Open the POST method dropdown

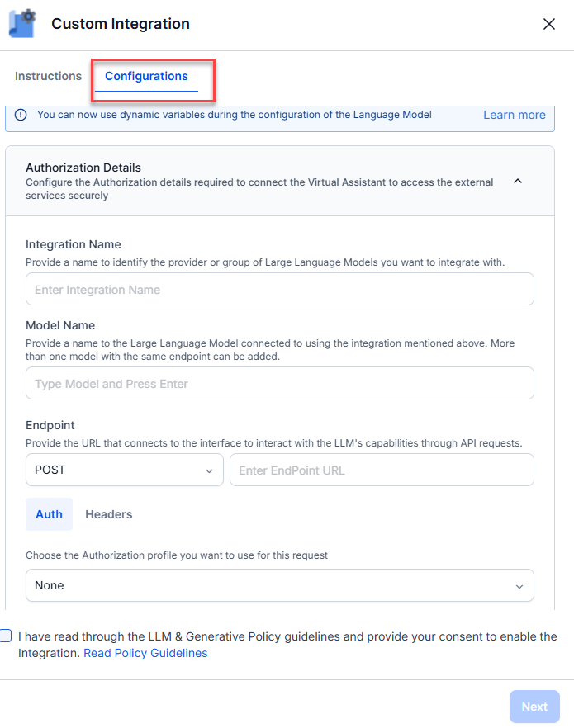(x=124, y=470)
